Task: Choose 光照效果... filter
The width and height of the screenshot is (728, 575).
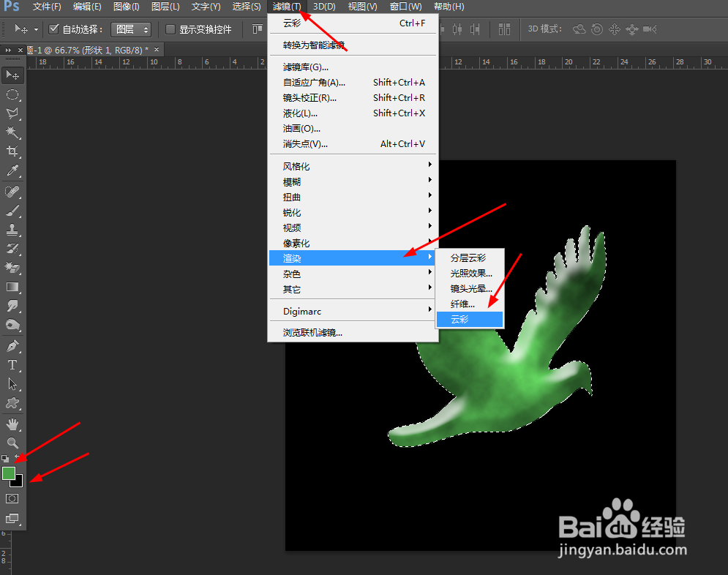Action: point(470,274)
